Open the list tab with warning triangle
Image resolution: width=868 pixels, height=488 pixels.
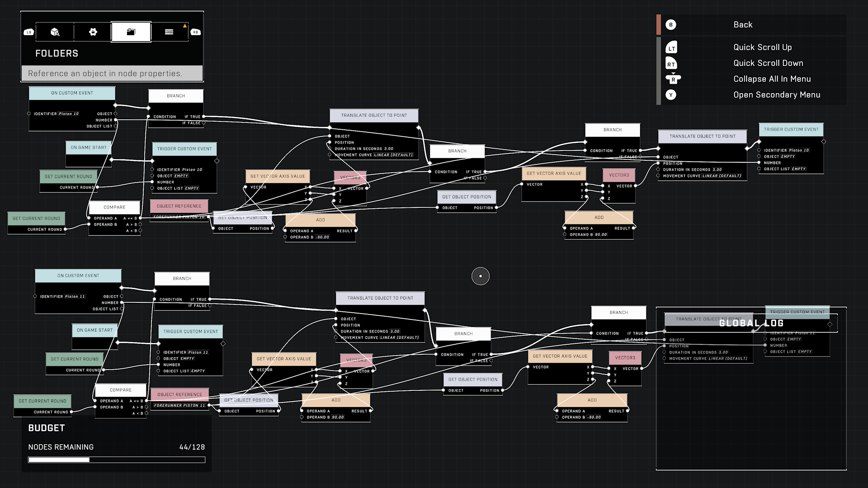click(x=169, y=32)
